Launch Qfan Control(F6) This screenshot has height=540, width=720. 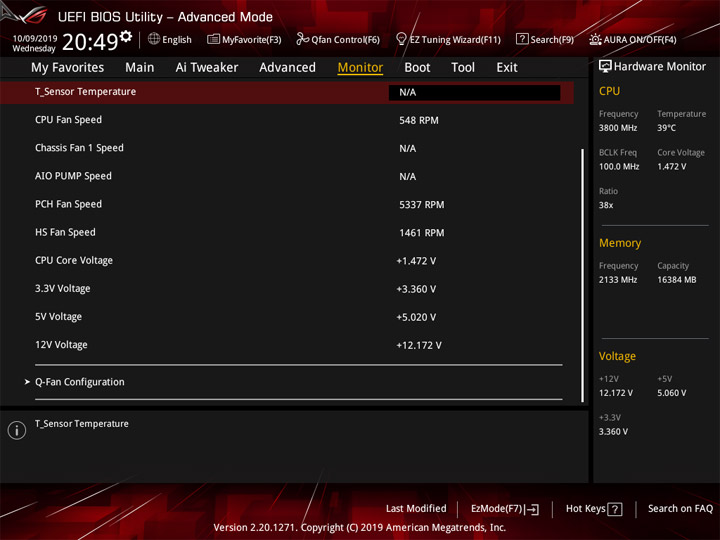(345, 40)
